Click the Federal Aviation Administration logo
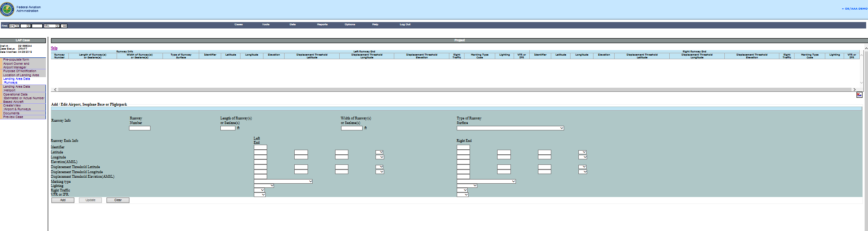Screen dimensions: 868x231 coord(7,9)
